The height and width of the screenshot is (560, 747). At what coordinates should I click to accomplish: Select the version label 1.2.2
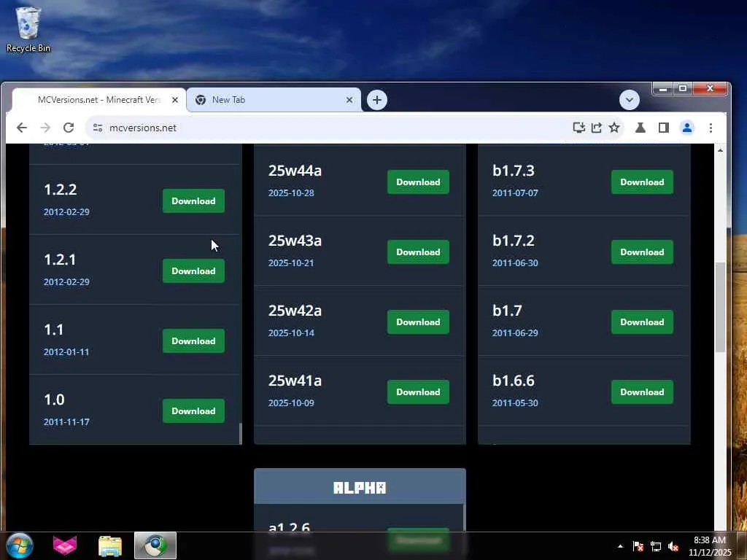click(x=60, y=190)
